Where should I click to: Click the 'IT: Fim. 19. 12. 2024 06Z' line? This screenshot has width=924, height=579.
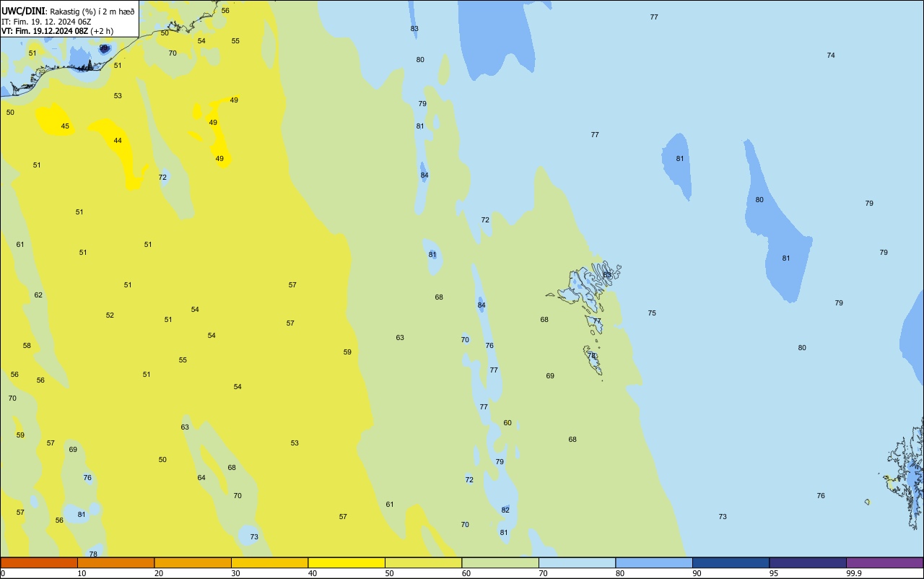pyautogui.click(x=46, y=21)
